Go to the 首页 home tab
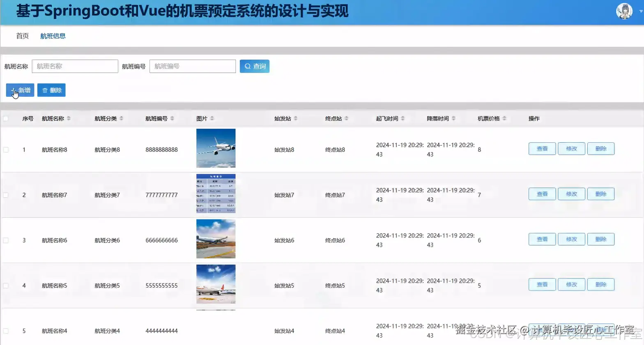The width and height of the screenshot is (644, 345). pyautogui.click(x=22, y=36)
